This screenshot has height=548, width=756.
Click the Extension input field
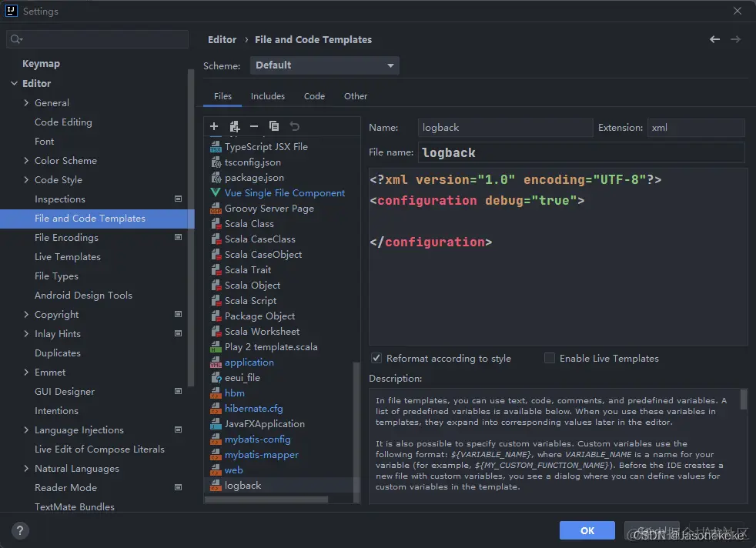[x=696, y=128]
